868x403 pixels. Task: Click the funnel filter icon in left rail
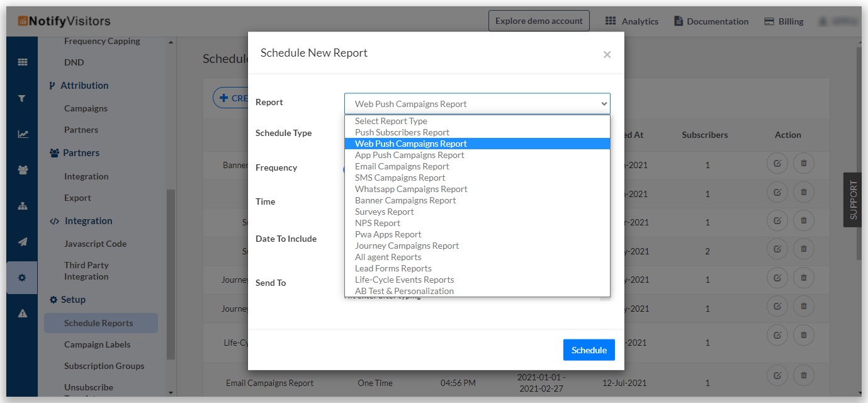(23, 98)
